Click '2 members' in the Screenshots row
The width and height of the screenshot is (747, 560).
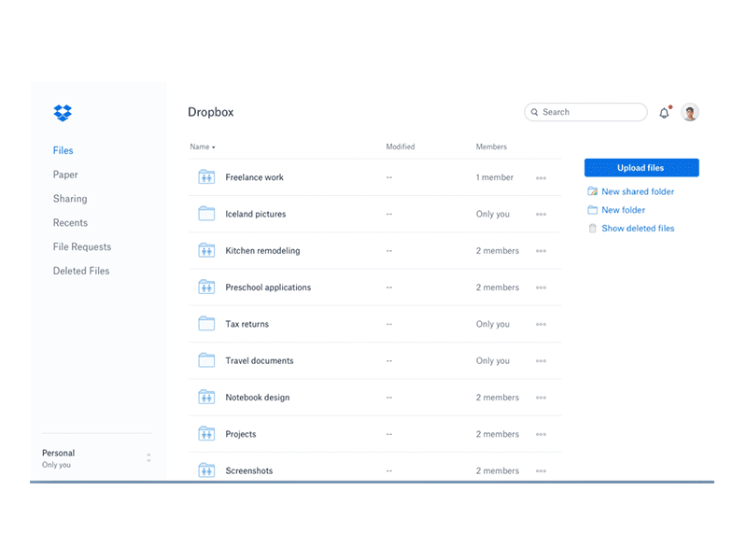coord(498,470)
